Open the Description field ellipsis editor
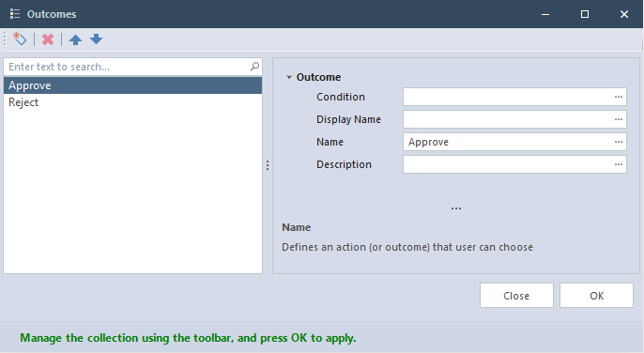The height and width of the screenshot is (353, 644). click(619, 164)
